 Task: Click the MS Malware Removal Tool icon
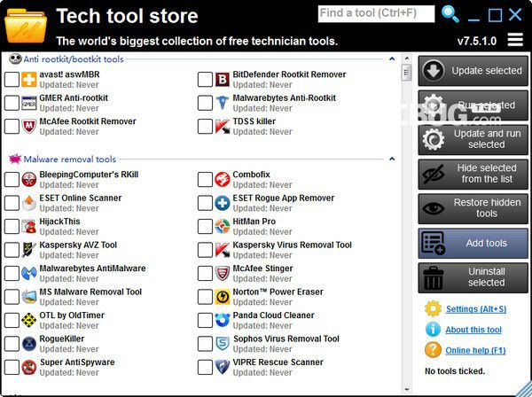coord(29,297)
